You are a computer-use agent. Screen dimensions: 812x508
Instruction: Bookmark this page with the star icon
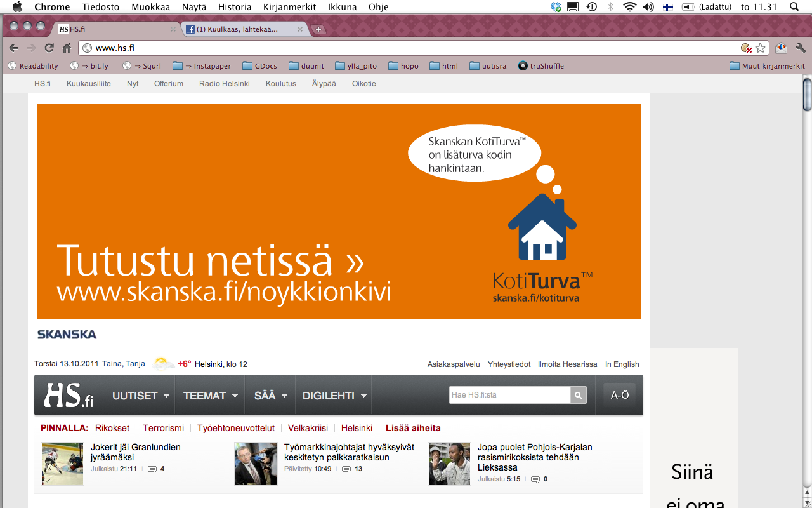click(760, 48)
